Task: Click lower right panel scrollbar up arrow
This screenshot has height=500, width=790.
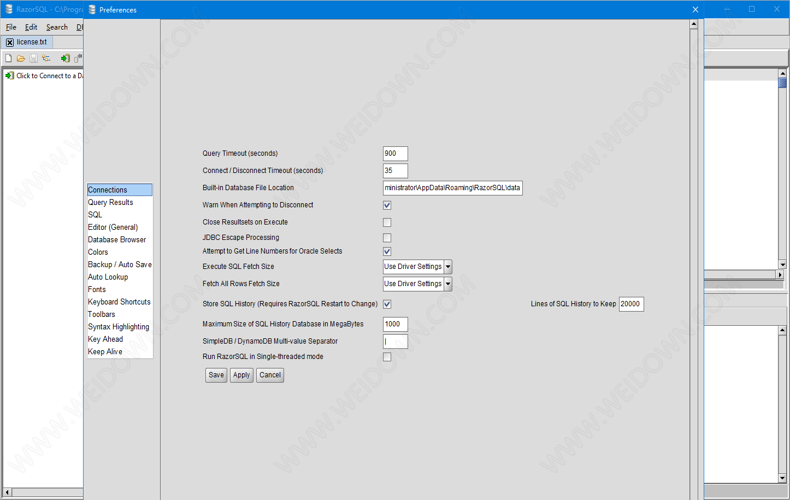Action: 782,330
